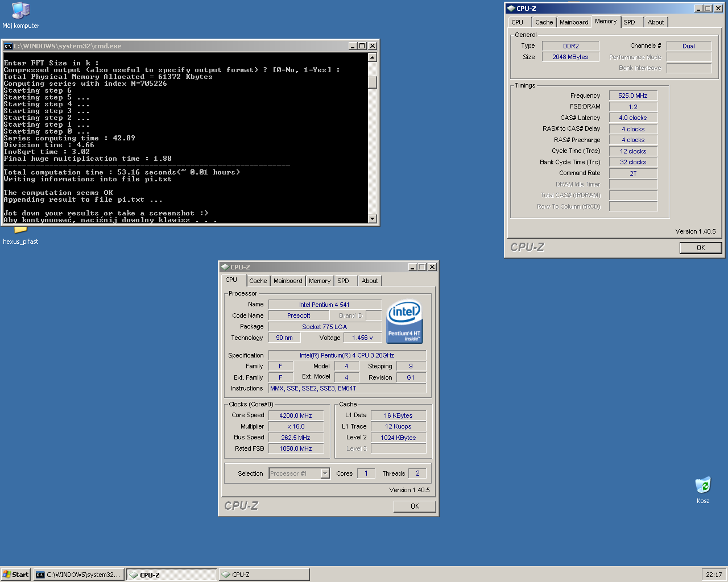Switch to cmd.exe taskbar button
This screenshot has height=582, width=728.
[x=79, y=575]
